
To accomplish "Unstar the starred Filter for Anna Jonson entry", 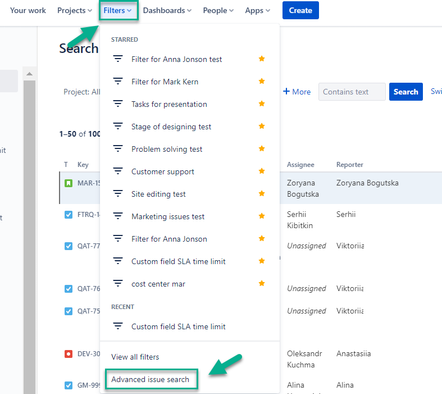I will point(262,238).
